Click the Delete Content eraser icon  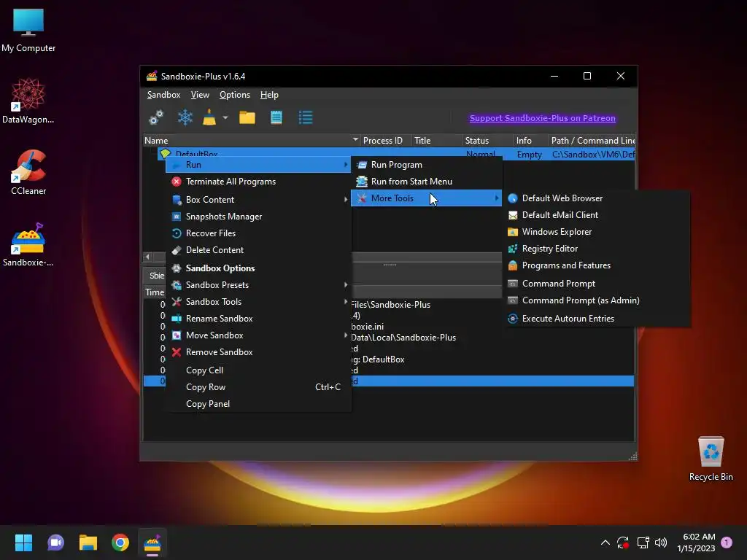(x=177, y=250)
